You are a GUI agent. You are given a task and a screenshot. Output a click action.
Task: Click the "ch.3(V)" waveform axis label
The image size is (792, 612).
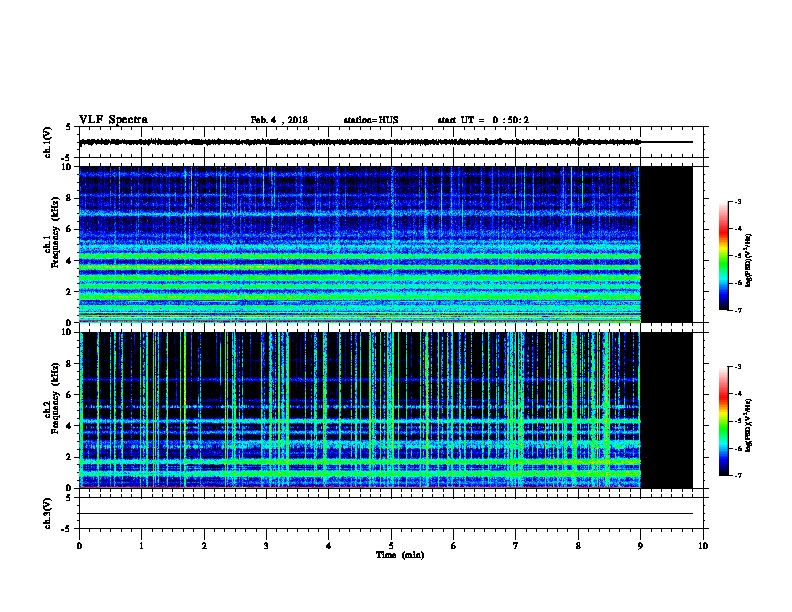point(48,513)
